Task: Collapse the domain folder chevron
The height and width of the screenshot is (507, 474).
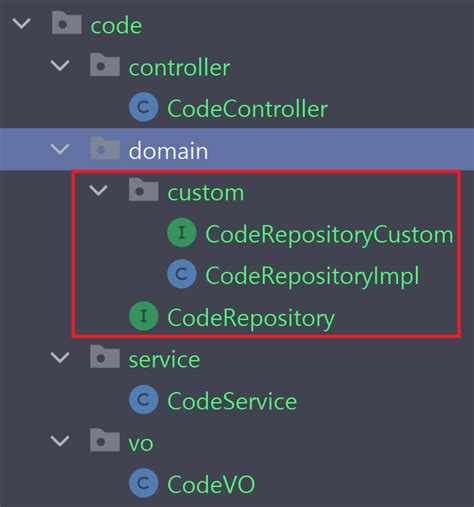Action: pos(60,149)
